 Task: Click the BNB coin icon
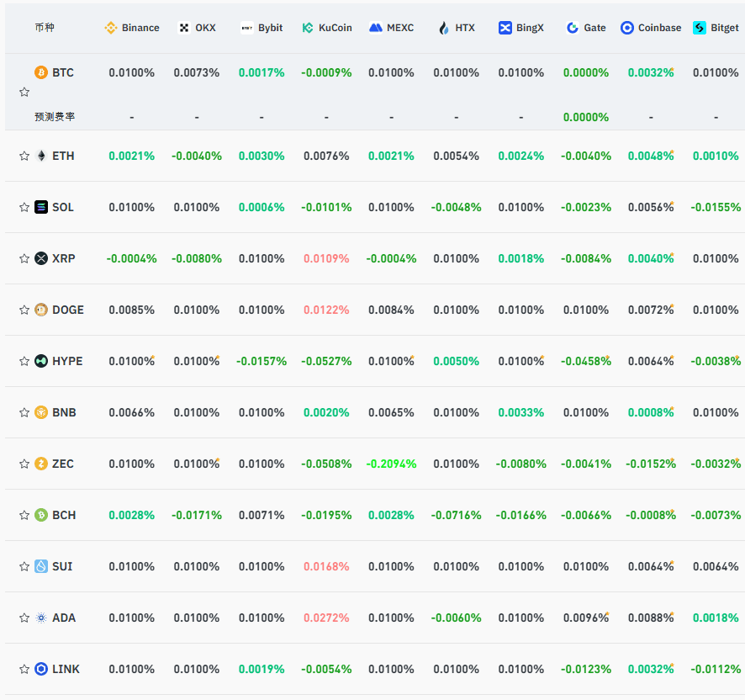(41, 413)
